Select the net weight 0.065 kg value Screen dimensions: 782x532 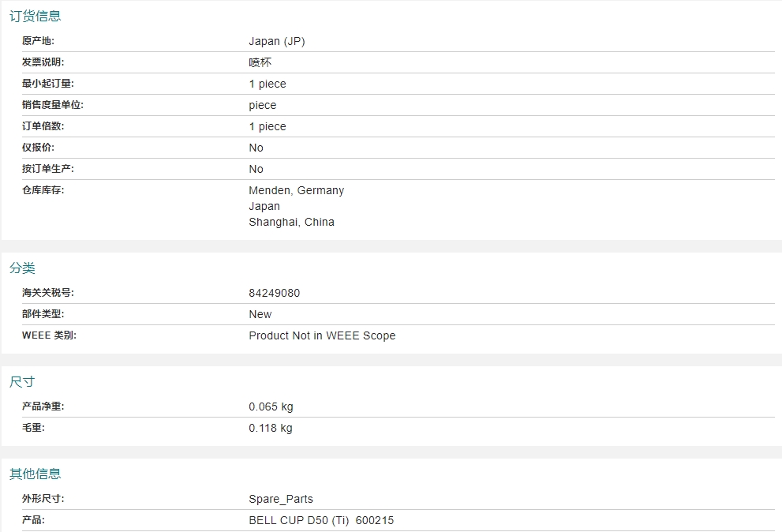pyautogui.click(x=271, y=406)
